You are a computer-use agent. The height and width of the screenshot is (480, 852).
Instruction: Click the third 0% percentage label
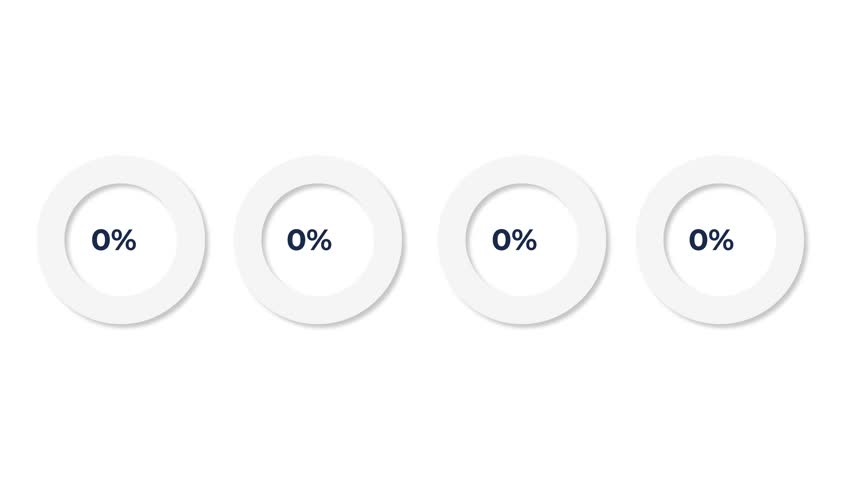click(514, 240)
